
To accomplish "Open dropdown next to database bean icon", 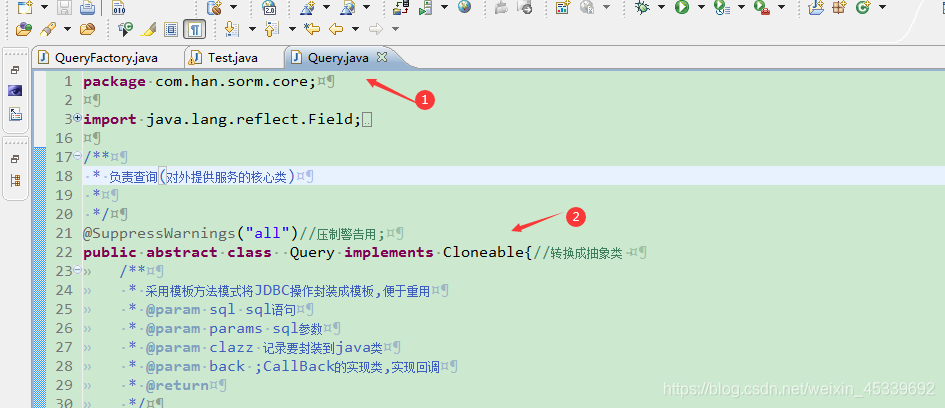I will (233, 7).
